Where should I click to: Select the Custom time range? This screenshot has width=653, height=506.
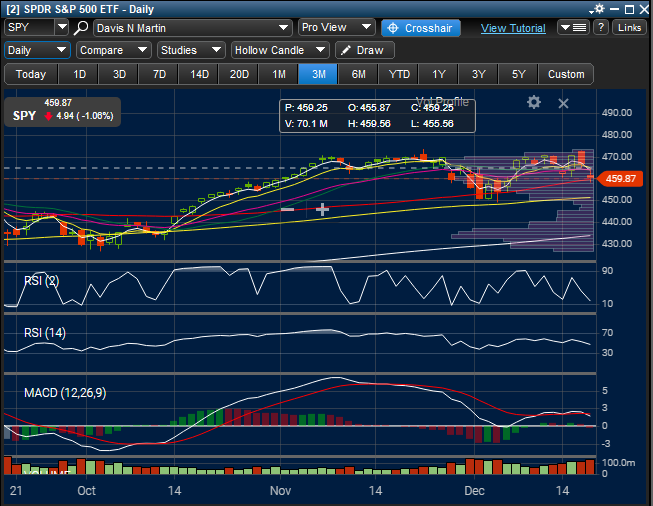(566, 74)
